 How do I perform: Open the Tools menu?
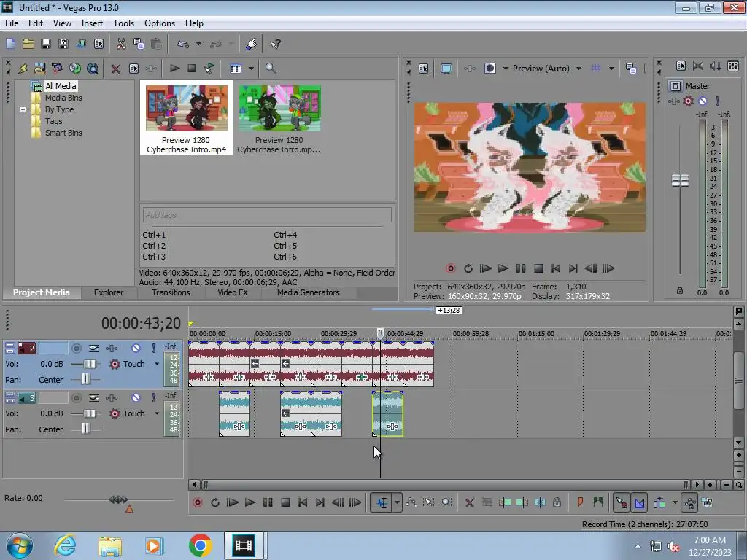coord(123,23)
